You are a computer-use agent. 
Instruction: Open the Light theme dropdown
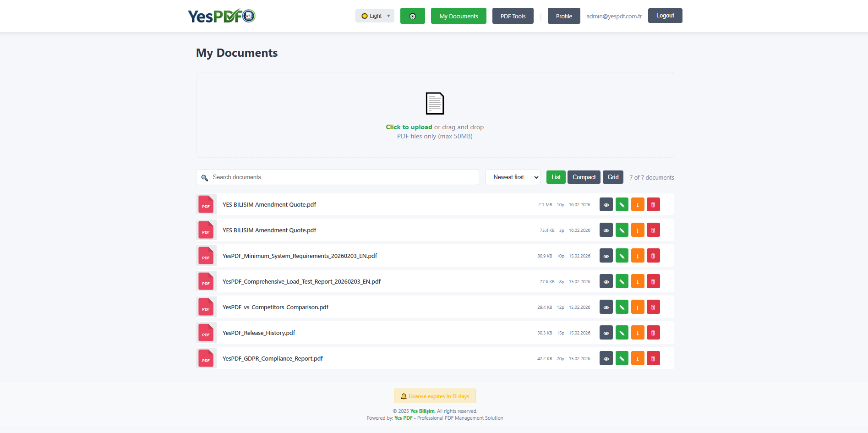[x=375, y=16]
